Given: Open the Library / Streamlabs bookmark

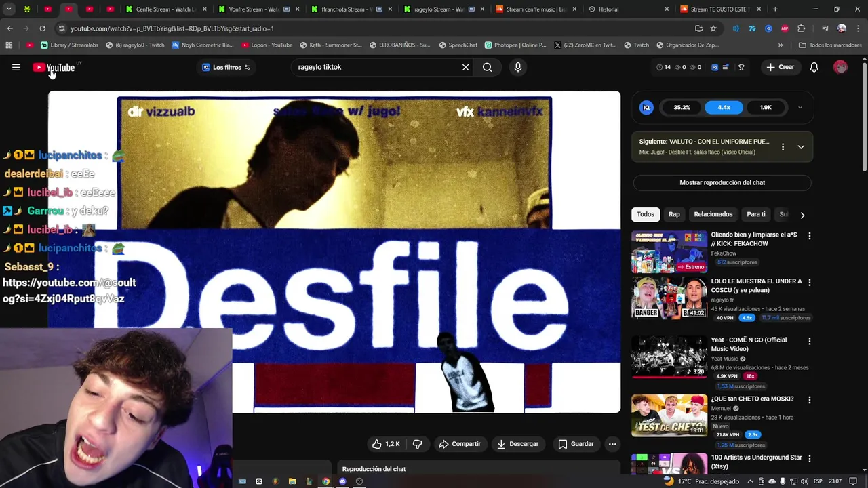Looking at the screenshot, I should [x=69, y=45].
